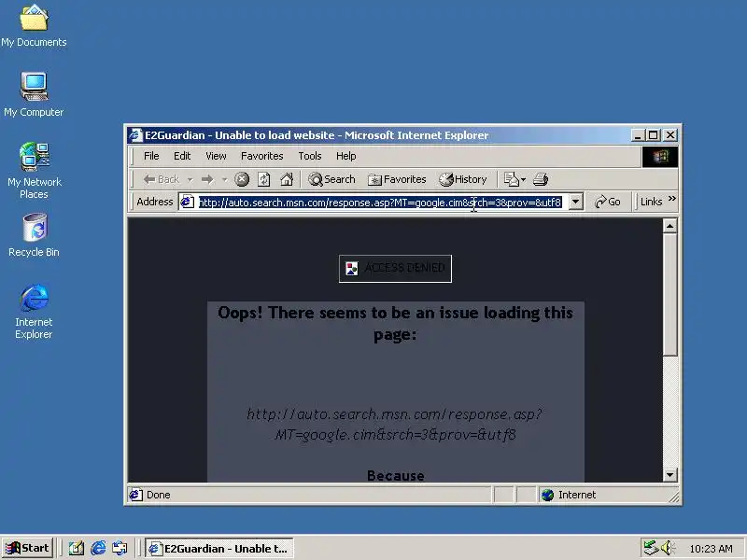Open the View menu
Image resolution: width=747 pixels, height=560 pixels.
coord(216,156)
